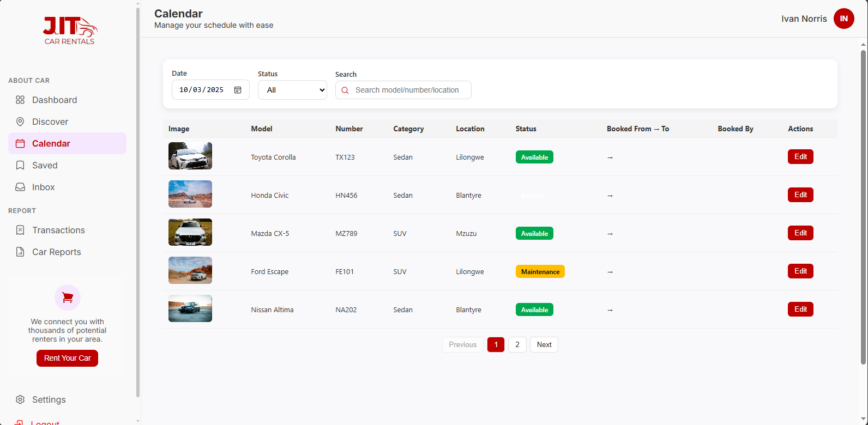Open the date picker calendar icon
The image size is (868, 425).
tap(238, 90)
